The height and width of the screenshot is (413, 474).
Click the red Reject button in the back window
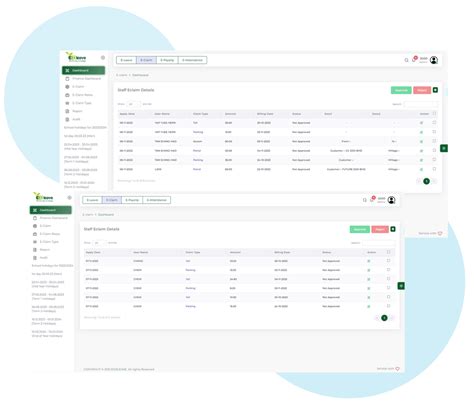click(422, 90)
